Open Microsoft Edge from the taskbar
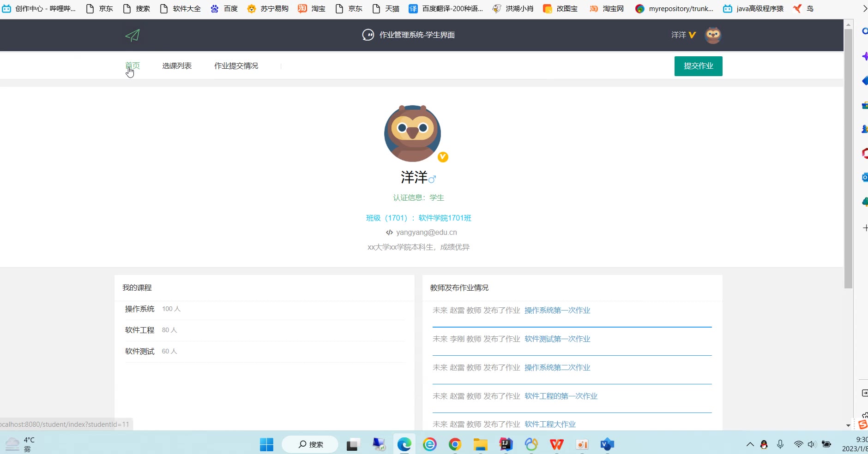 [x=404, y=444]
